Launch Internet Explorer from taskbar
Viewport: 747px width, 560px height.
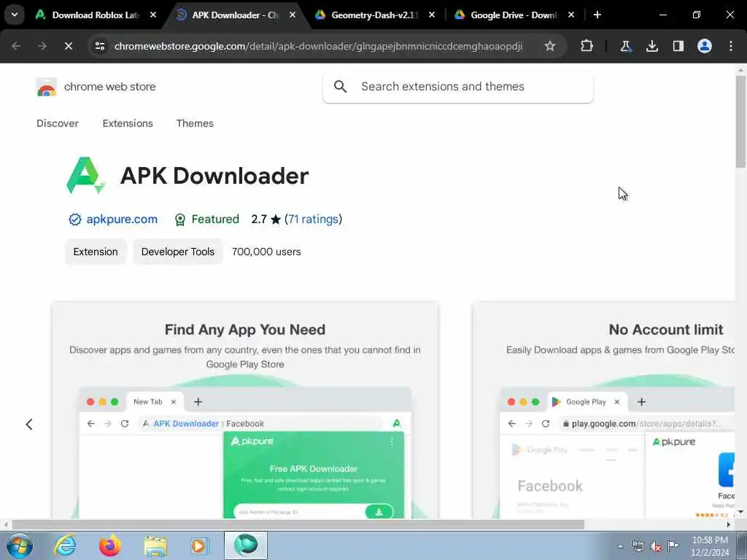click(x=65, y=545)
